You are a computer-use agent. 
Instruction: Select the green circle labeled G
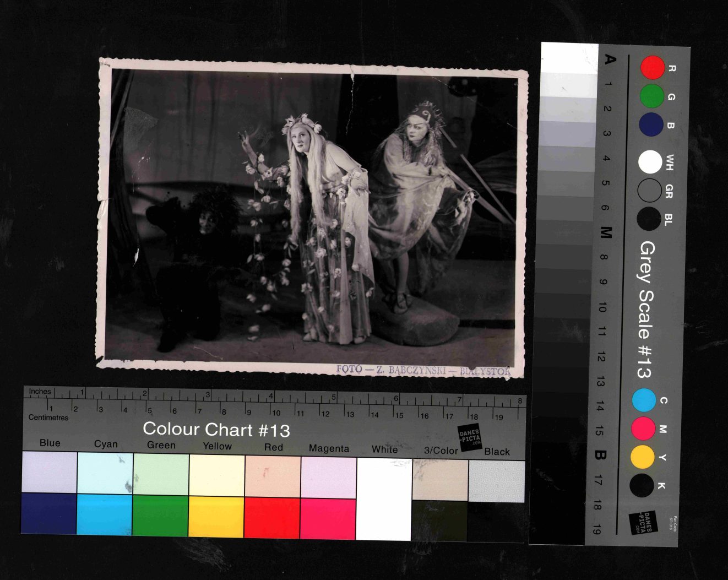[651, 96]
